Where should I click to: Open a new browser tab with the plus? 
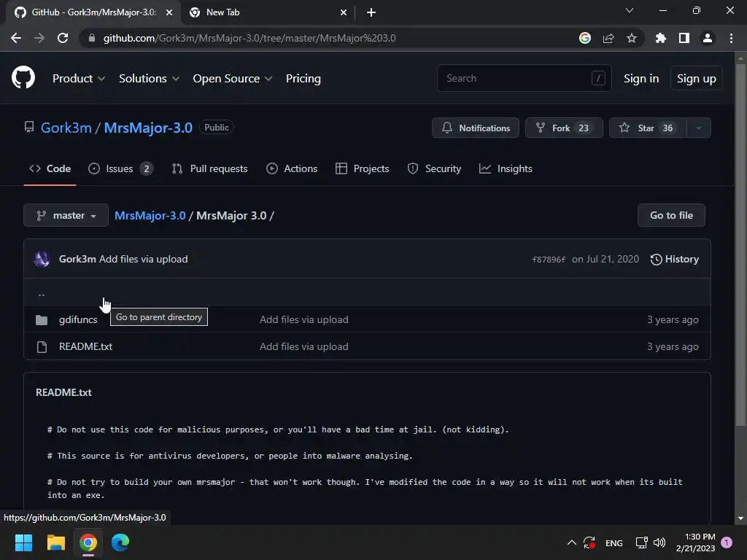(371, 12)
